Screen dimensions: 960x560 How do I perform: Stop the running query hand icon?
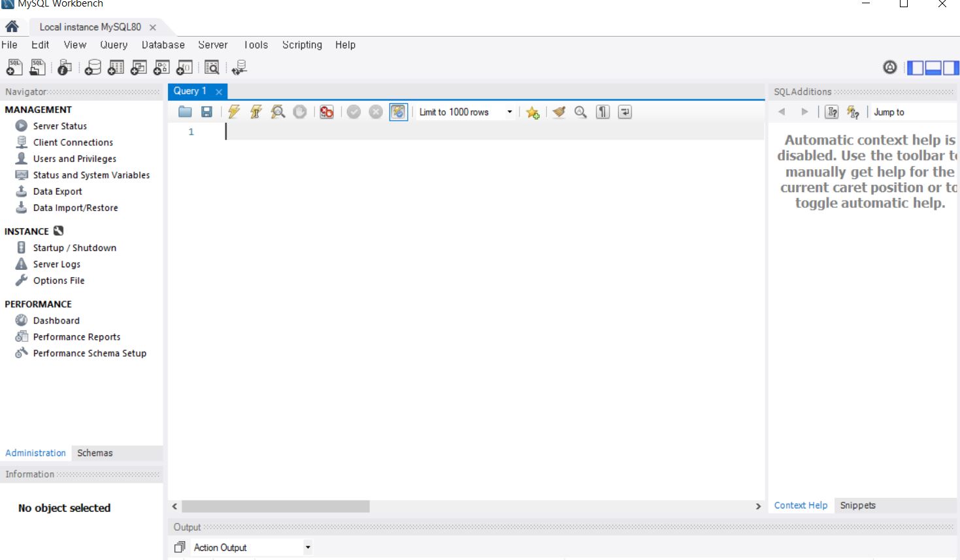click(x=300, y=112)
